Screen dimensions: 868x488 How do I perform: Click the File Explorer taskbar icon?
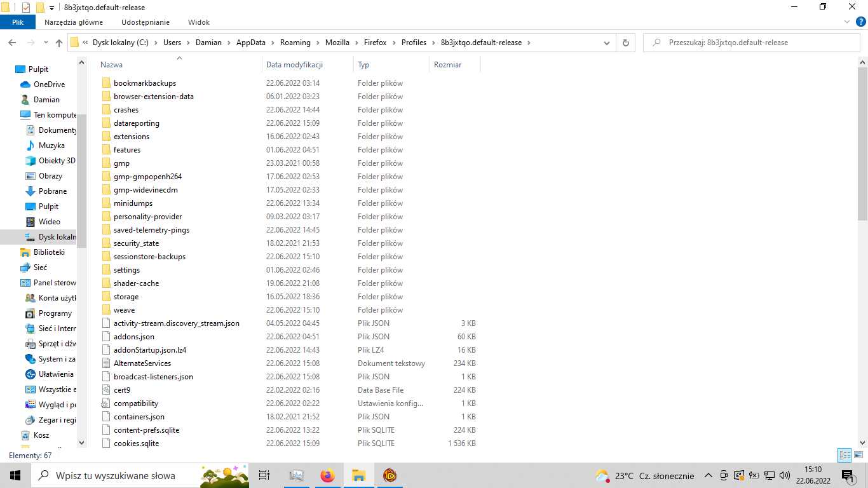[x=358, y=475]
